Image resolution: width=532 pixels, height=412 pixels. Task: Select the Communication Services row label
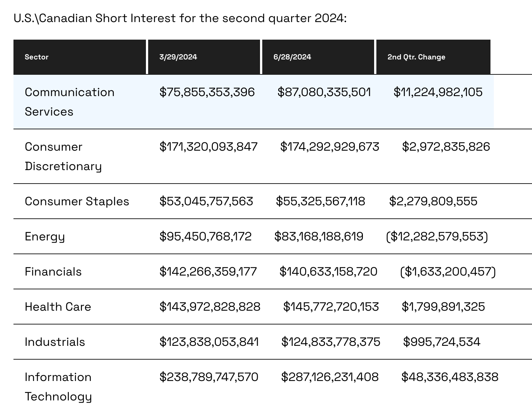tap(70, 102)
